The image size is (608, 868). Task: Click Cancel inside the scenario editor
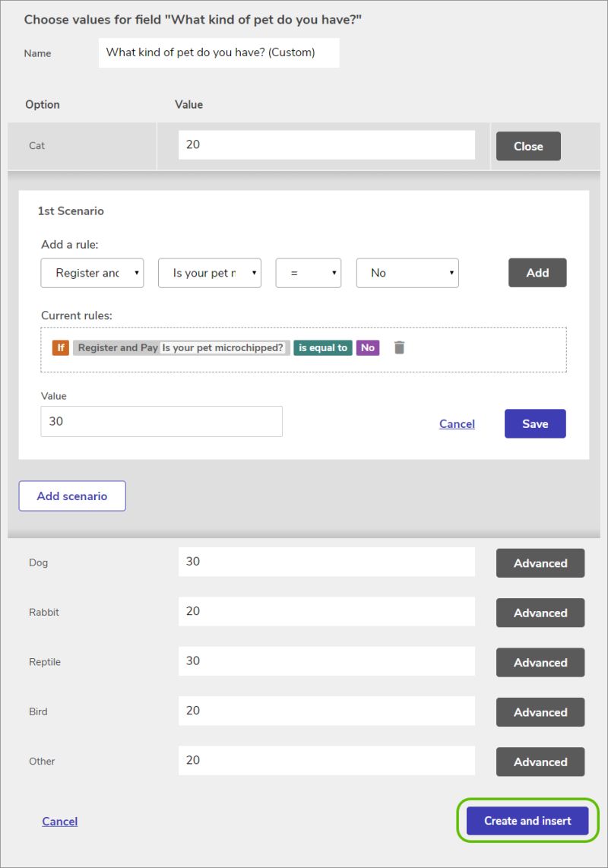457,423
